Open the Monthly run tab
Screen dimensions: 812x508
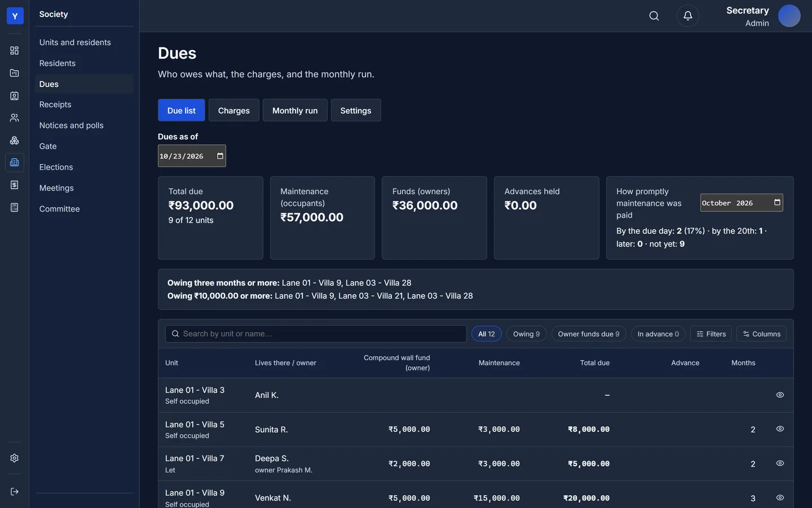[295, 111]
